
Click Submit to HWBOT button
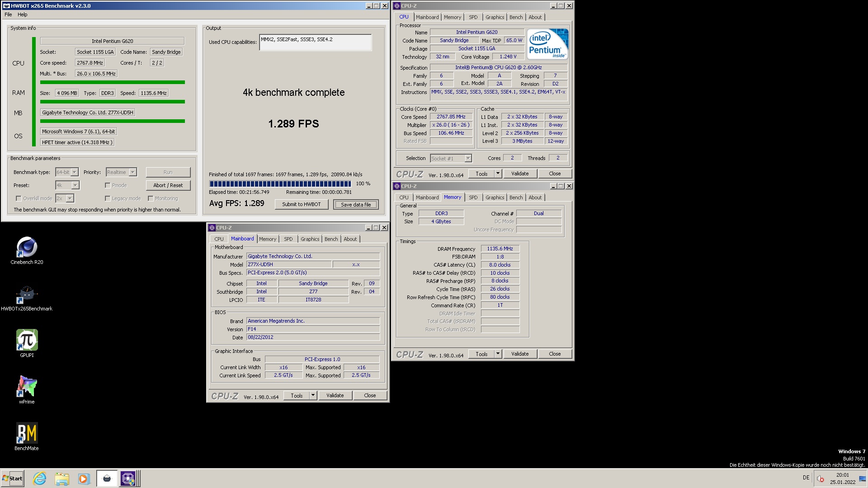302,204
